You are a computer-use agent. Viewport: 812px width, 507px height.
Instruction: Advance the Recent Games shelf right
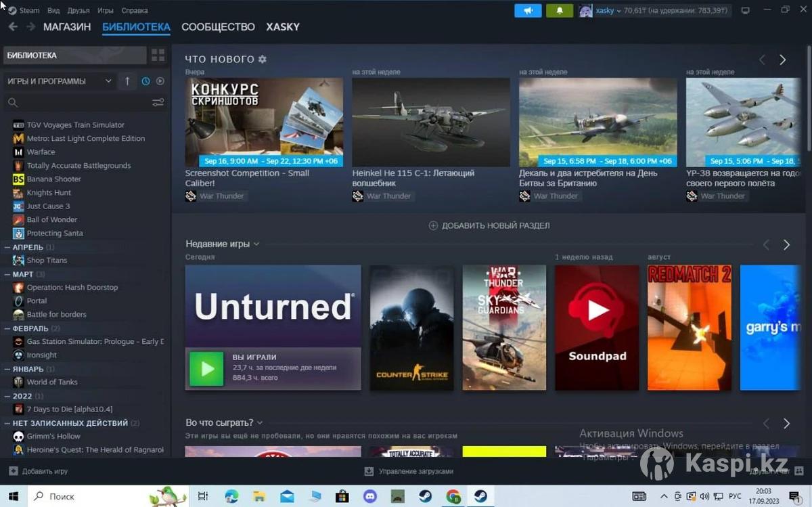(x=786, y=244)
